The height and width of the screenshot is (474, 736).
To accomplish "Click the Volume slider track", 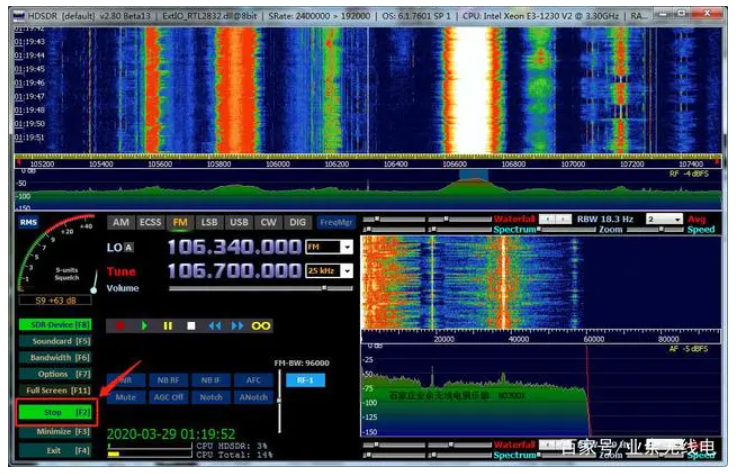I will pyautogui.click(x=260, y=289).
